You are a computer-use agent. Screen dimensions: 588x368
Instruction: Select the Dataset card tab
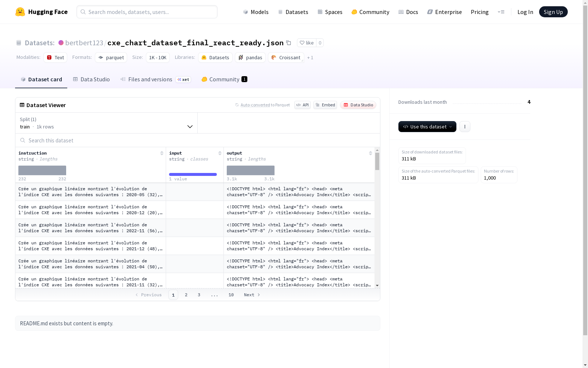(x=41, y=79)
